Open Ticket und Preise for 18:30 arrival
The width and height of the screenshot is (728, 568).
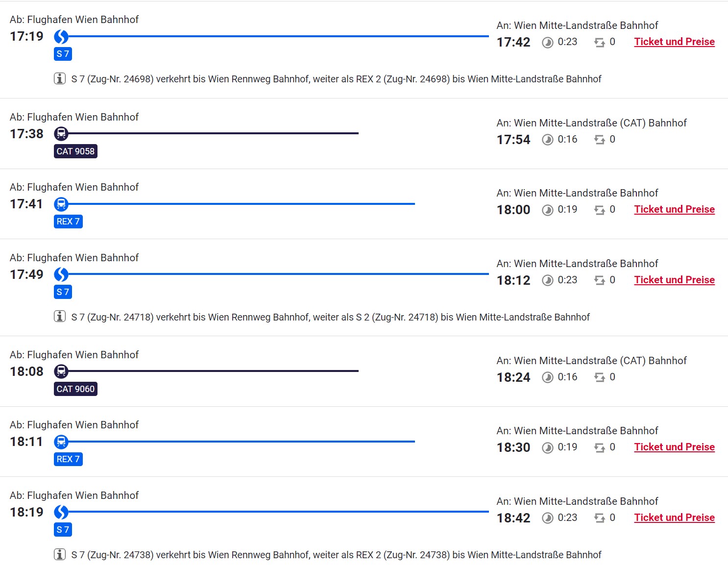[x=674, y=447]
